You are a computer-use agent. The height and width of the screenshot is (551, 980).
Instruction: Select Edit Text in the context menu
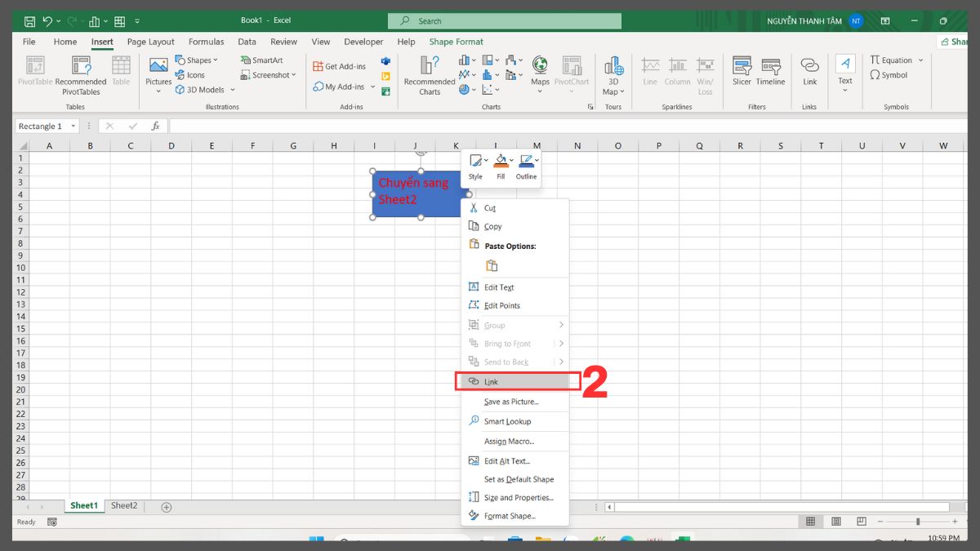click(501, 287)
